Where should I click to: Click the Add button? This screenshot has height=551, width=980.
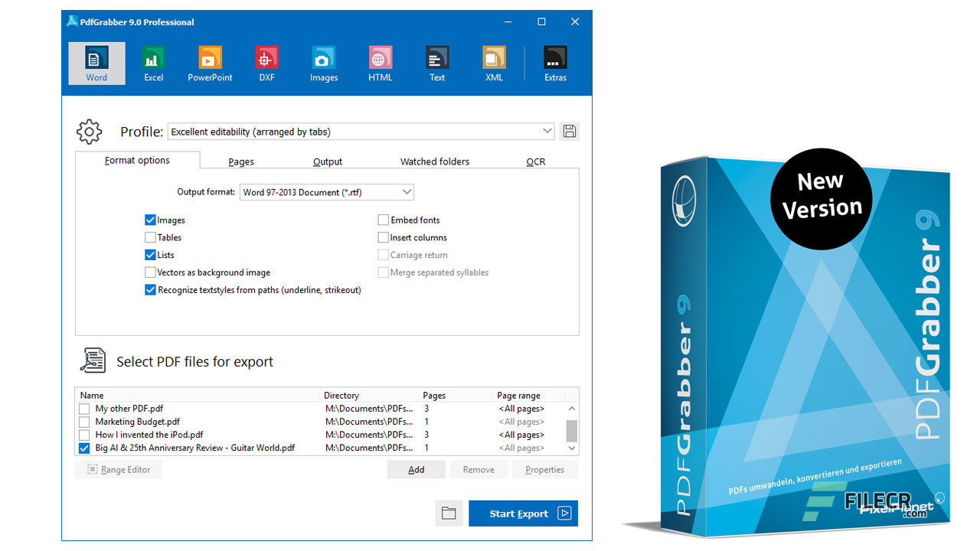coord(416,470)
